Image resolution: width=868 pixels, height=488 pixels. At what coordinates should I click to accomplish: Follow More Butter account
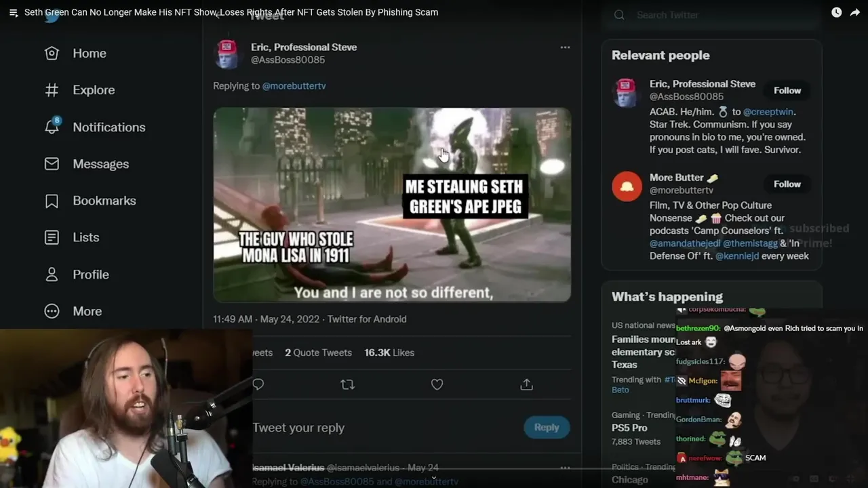coord(787,184)
